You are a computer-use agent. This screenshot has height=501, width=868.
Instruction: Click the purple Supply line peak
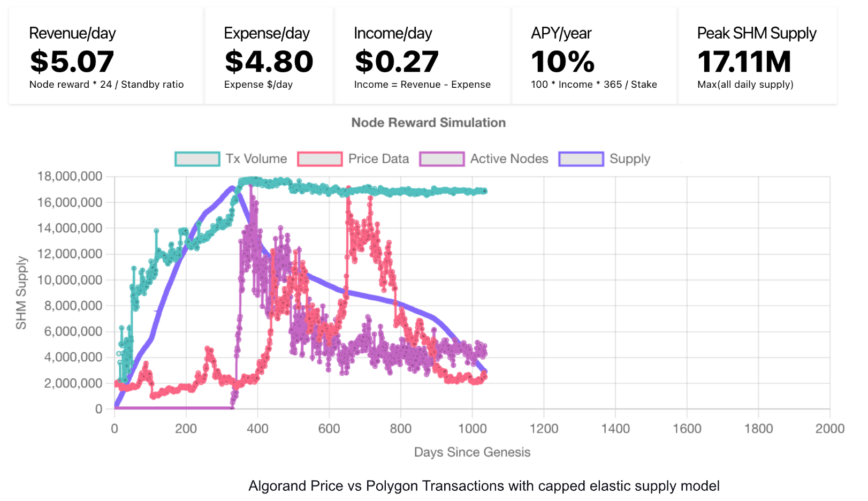tap(232, 188)
